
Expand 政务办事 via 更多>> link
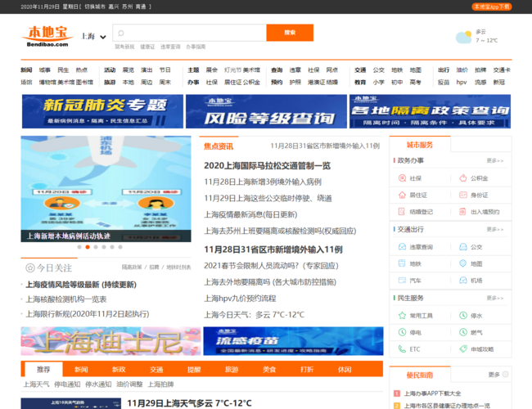click(495, 161)
